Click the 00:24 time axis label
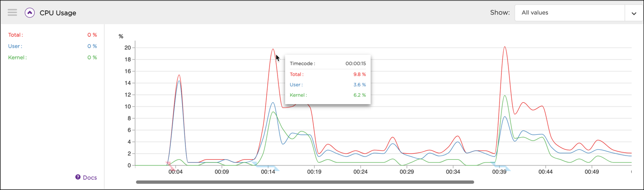The height and width of the screenshot is (190, 644). [x=360, y=172]
